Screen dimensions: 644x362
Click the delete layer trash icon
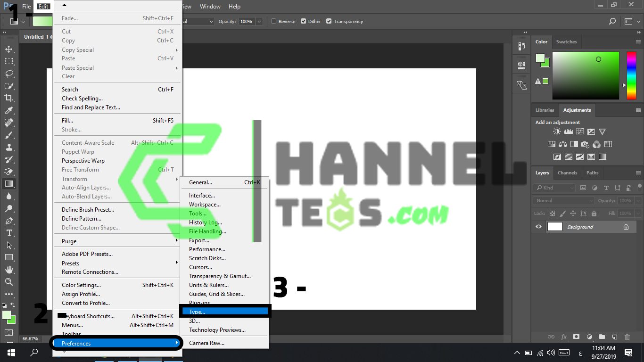click(627, 337)
